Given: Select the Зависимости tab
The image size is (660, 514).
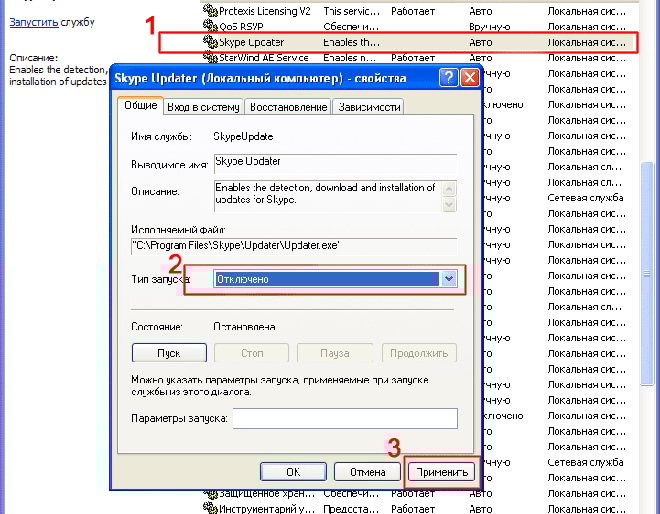Looking at the screenshot, I should (x=370, y=107).
